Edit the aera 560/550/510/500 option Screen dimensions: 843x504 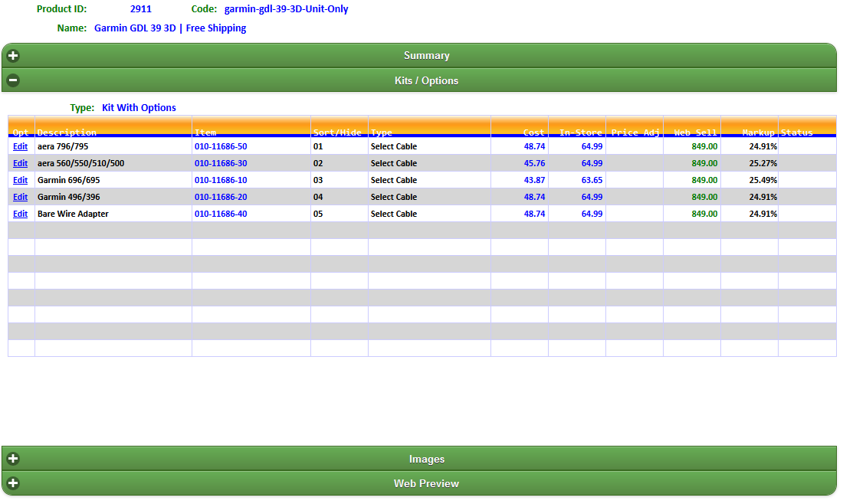coord(21,163)
